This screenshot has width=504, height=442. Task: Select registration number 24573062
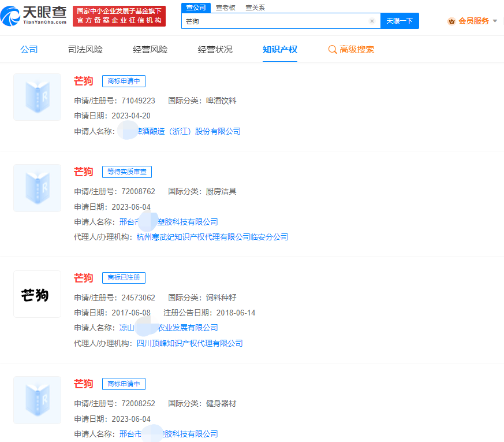coord(138,298)
